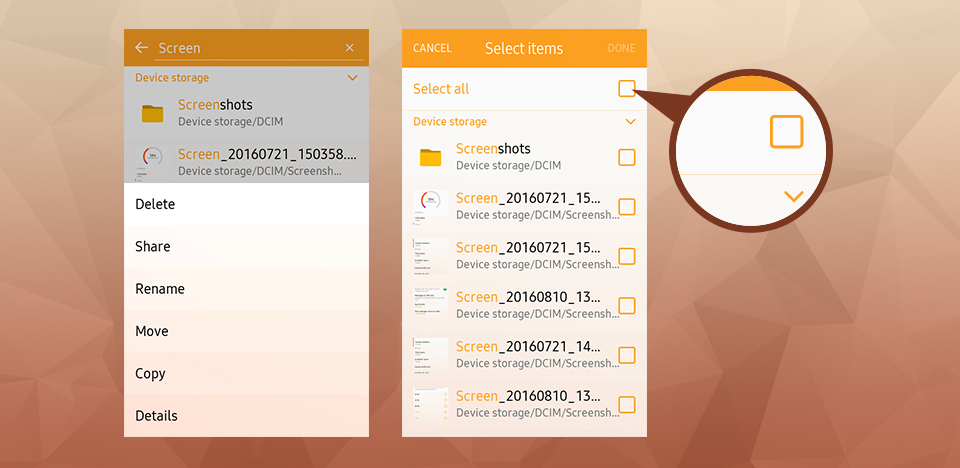Select Share in the context menu
This screenshot has width=960, height=468.
coord(153,247)
